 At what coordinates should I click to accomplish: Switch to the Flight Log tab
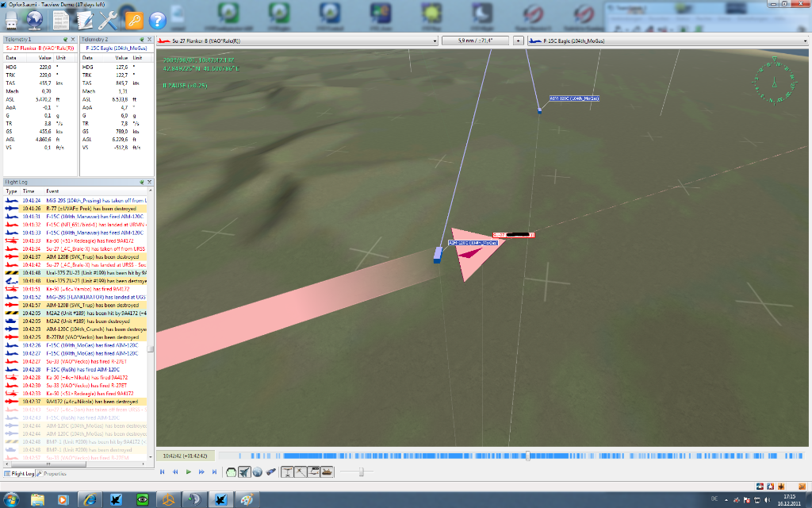20,473
